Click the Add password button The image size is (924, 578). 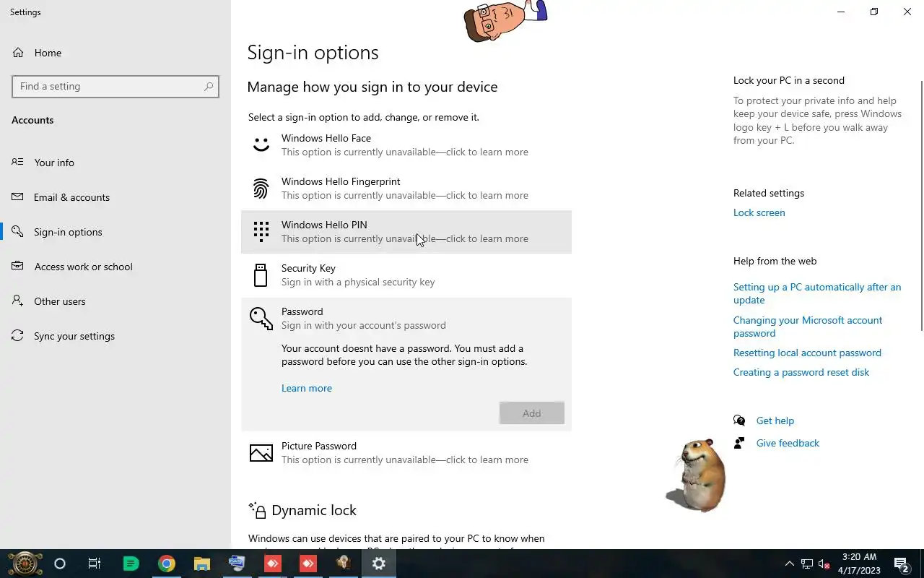coord(532,413)
